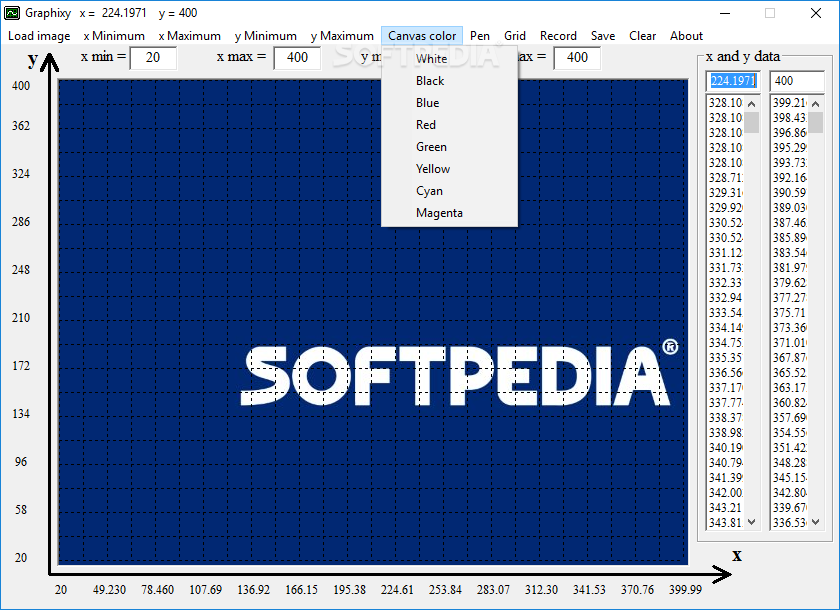
Task: Click the Clear menu item
Action: (642, 36)
